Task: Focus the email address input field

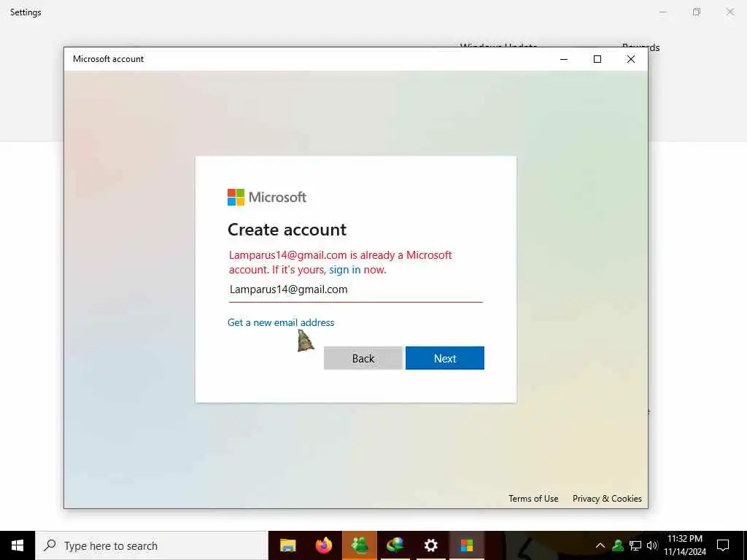Action: pos(355,289)
